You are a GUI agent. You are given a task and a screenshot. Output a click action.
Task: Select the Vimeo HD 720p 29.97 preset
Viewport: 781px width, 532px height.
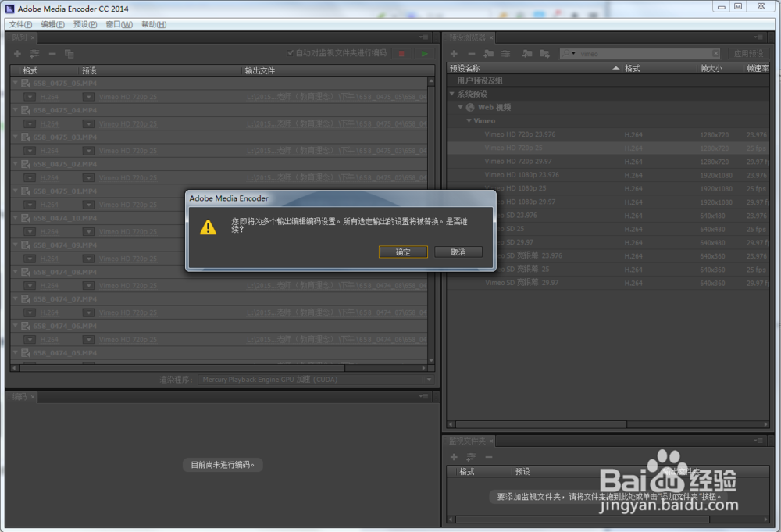pyautogui.click(x=518, y=162)
